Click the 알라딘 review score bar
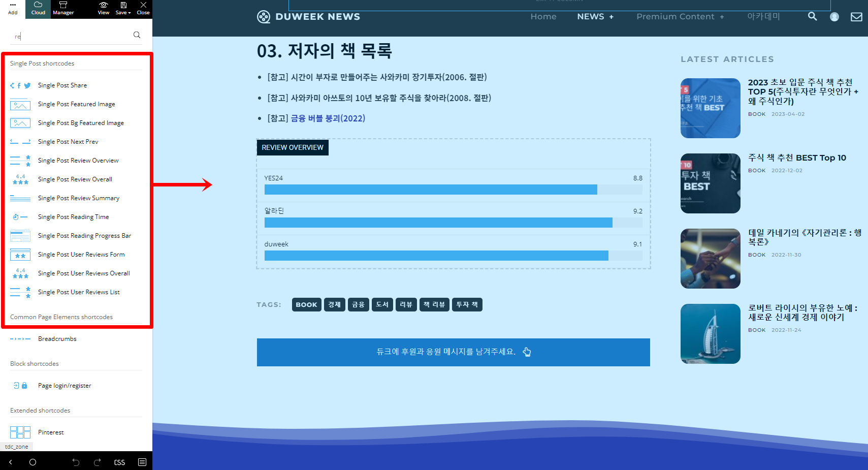868x470 pixels. [454, 223]
